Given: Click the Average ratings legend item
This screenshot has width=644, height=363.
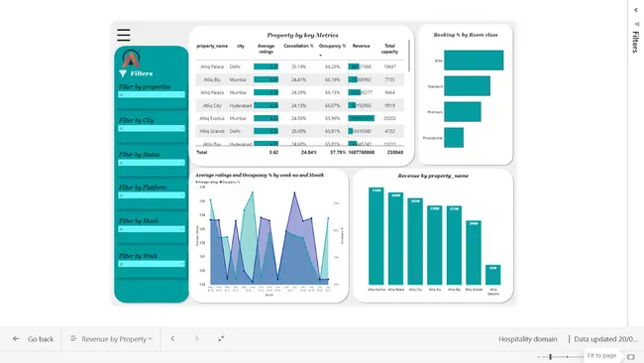Looking at the screenshot, I should (x=207, y=181).
